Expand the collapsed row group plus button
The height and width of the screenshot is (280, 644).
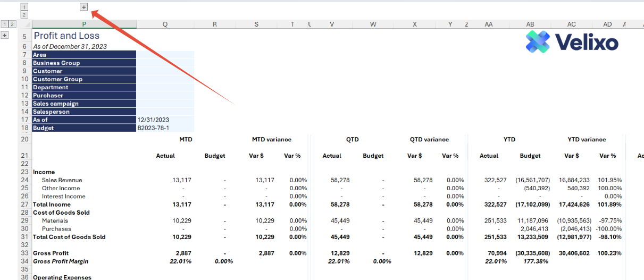tap(5, 35)
